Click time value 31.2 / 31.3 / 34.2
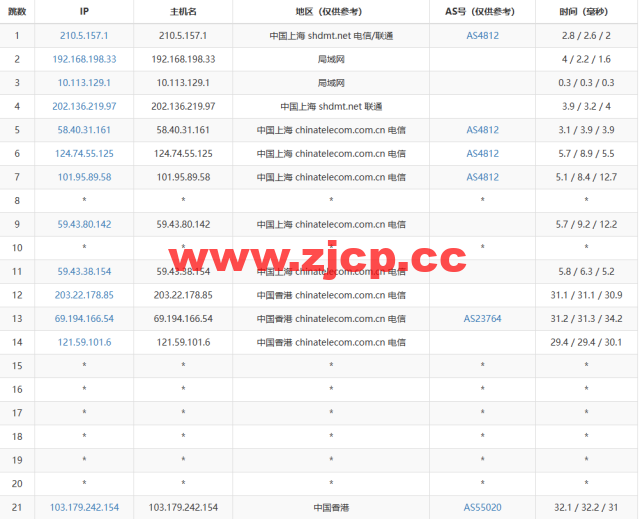640x519 pixels. (586, 319)
